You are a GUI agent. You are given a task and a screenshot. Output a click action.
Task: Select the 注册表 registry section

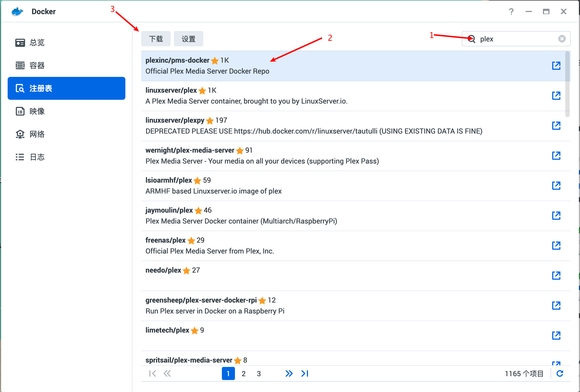[67, 88]
